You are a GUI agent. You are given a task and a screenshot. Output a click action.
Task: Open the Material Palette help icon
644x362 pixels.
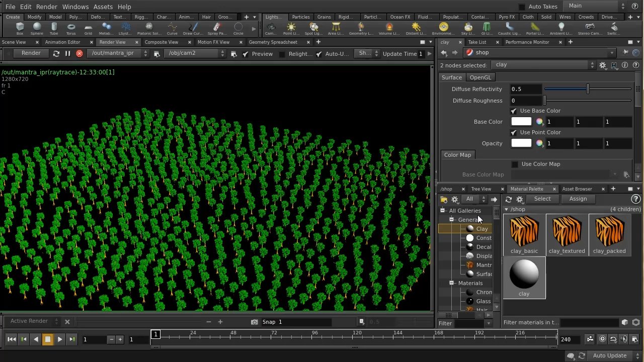pos(635,199)
